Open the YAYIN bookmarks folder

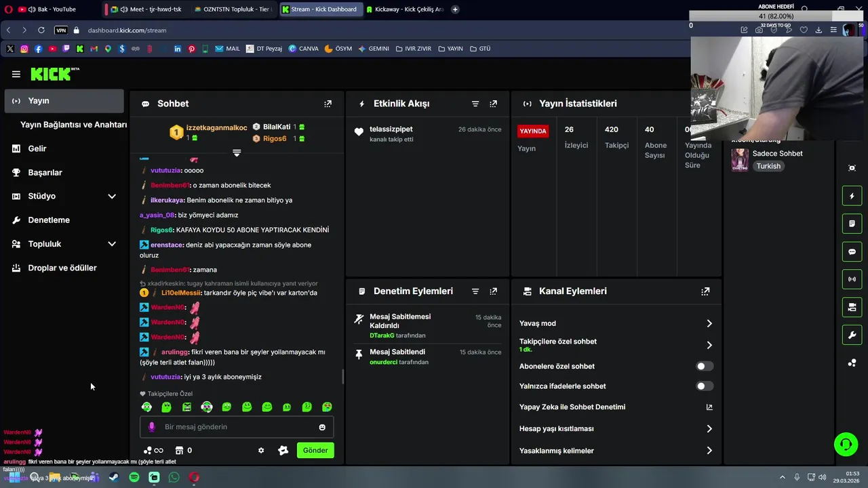coord(450,49)
